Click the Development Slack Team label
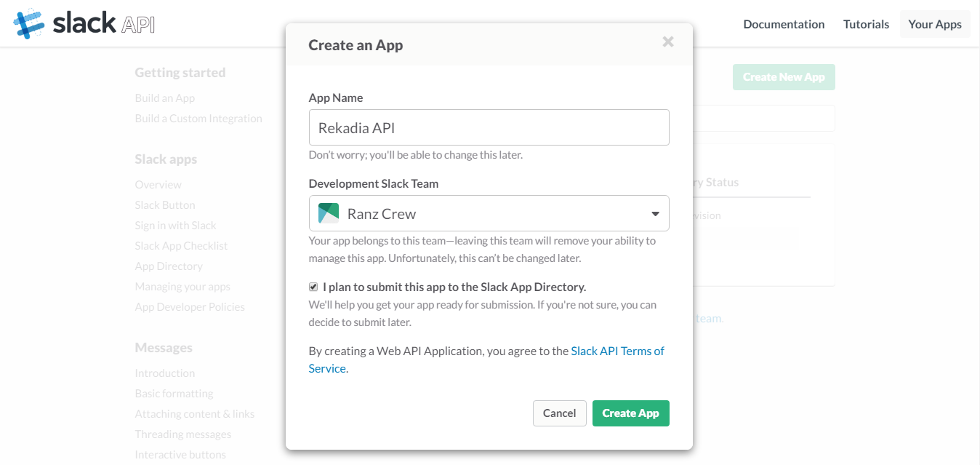Viewport: 980px width, 465px height. (374, 183)
